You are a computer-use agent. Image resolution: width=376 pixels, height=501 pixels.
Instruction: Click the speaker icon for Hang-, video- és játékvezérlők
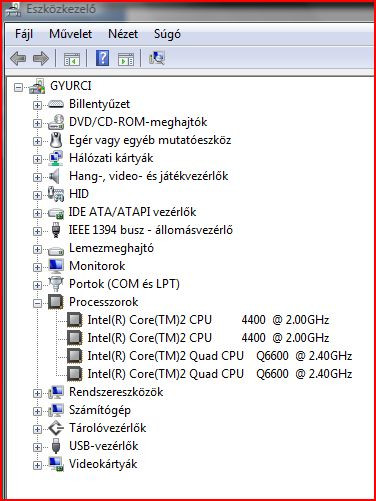pos(55,176)
